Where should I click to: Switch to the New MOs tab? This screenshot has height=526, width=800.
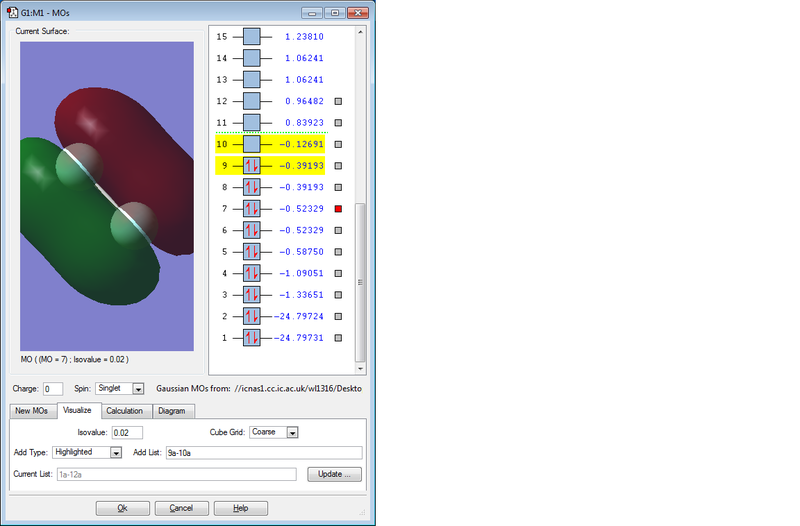32,411
